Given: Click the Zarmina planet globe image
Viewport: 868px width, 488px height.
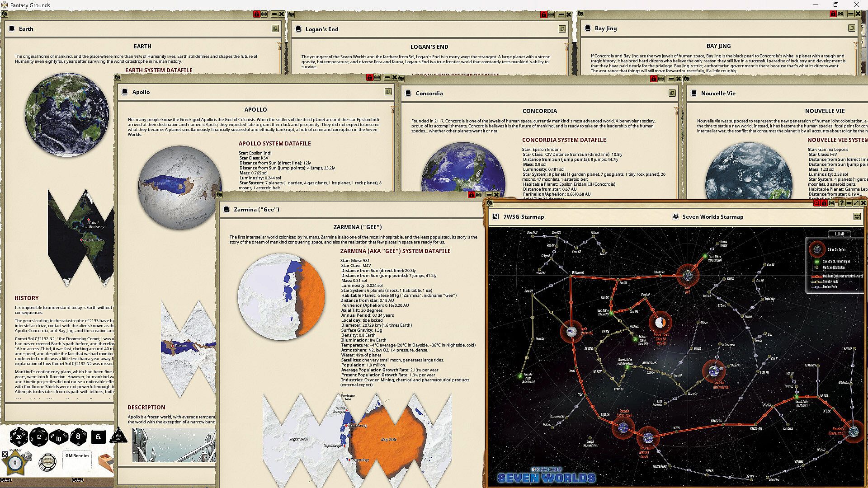Looking at the screenshot, I should tap(281, 296).
